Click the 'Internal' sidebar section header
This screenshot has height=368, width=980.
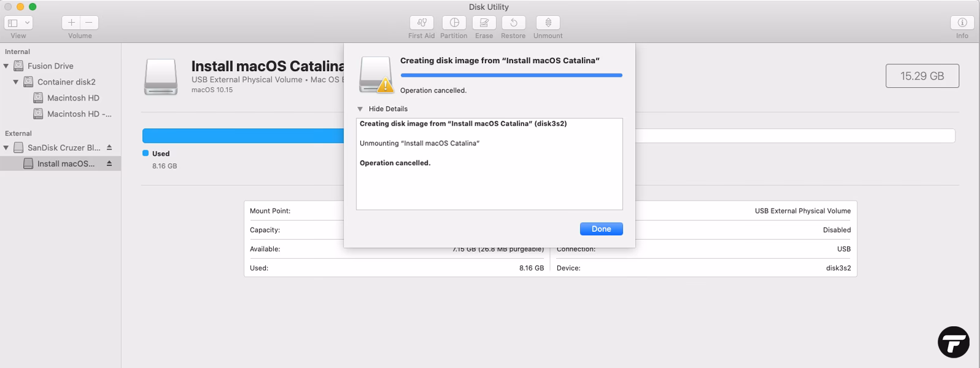[x=17, y=52]
